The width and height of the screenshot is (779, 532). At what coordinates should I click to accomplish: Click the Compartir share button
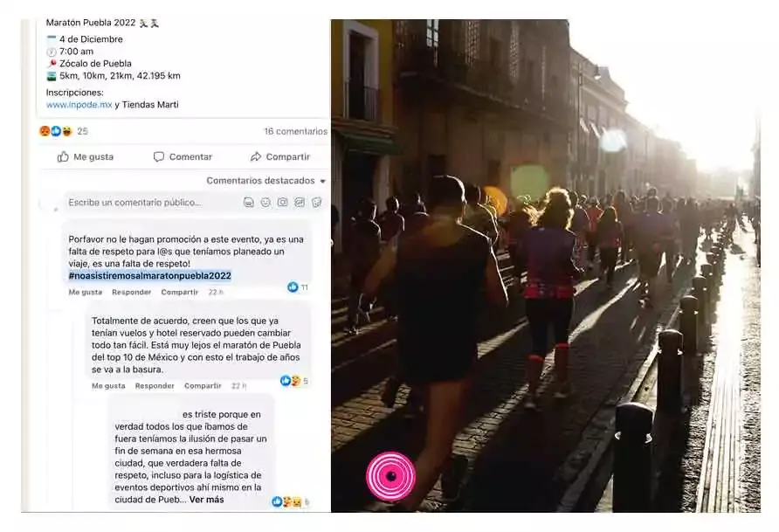point(279,157)
